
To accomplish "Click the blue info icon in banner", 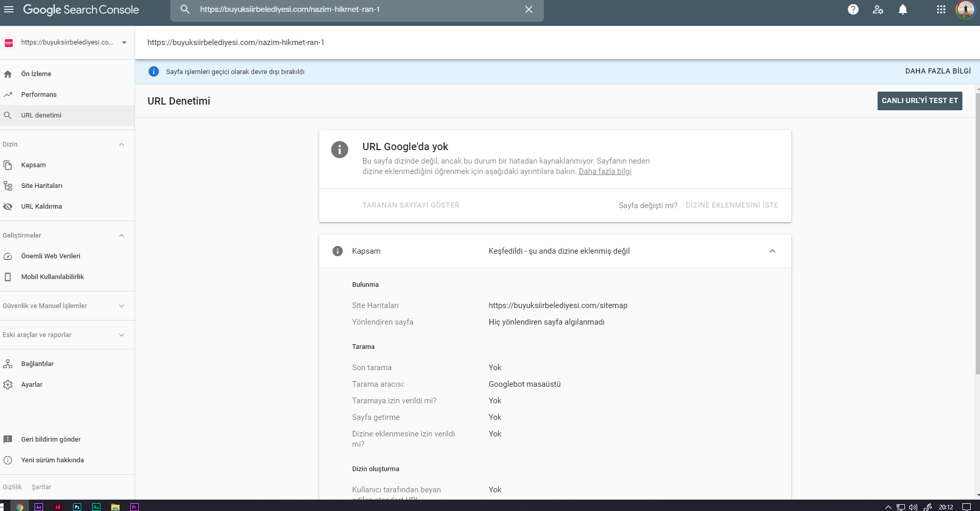I will tap(154, 71).
